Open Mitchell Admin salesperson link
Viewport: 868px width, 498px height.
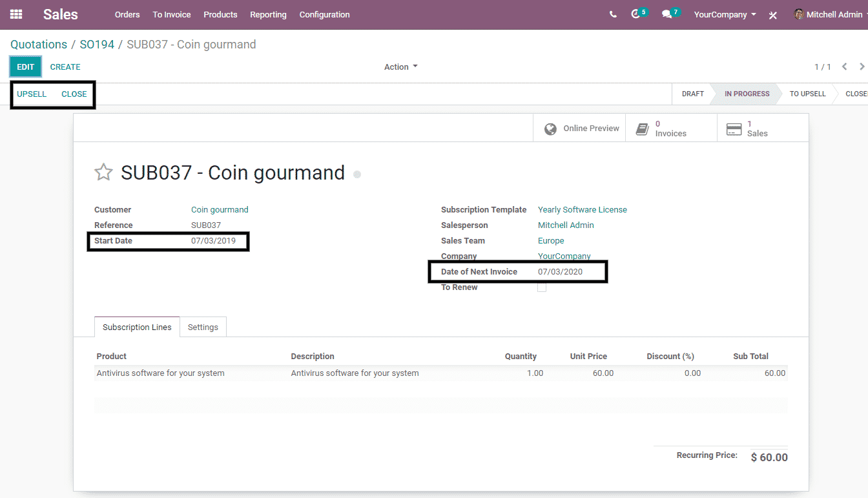(x=566, y=225)
